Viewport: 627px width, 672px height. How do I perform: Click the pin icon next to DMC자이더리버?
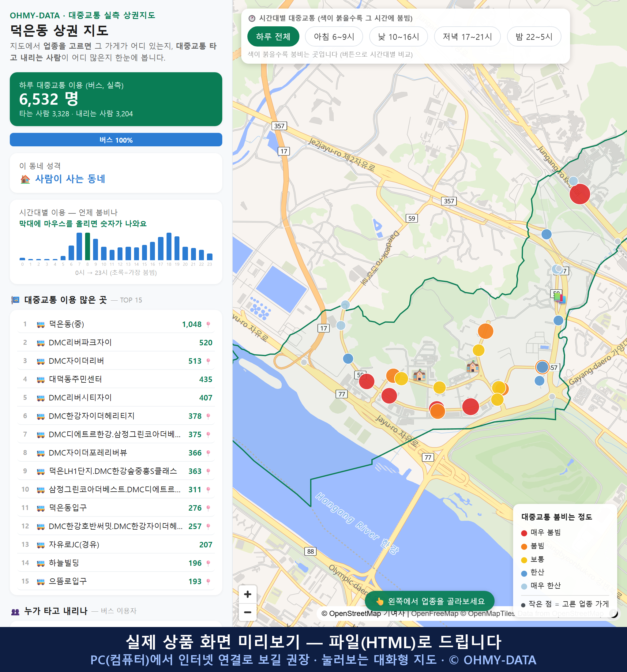coord(208,361)
